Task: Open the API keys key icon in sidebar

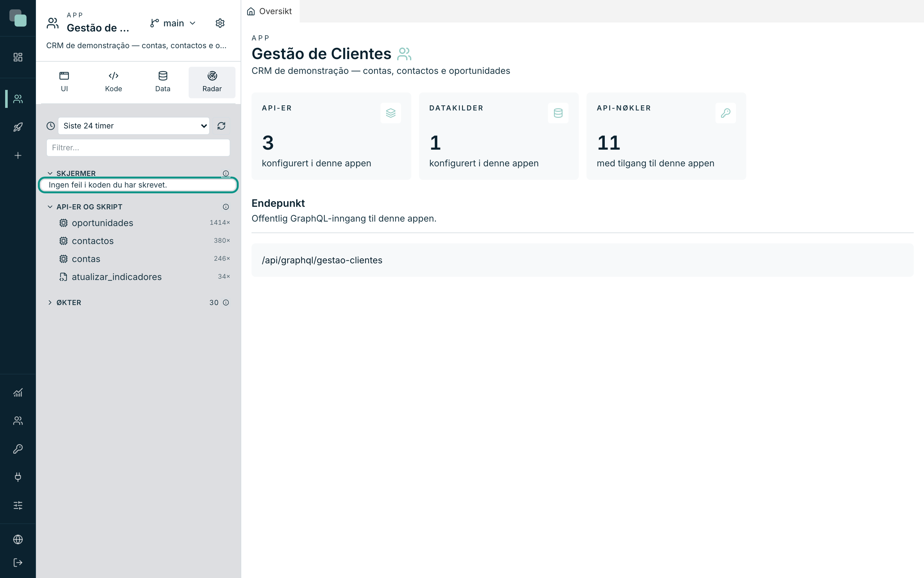Action: coord(18,449)
